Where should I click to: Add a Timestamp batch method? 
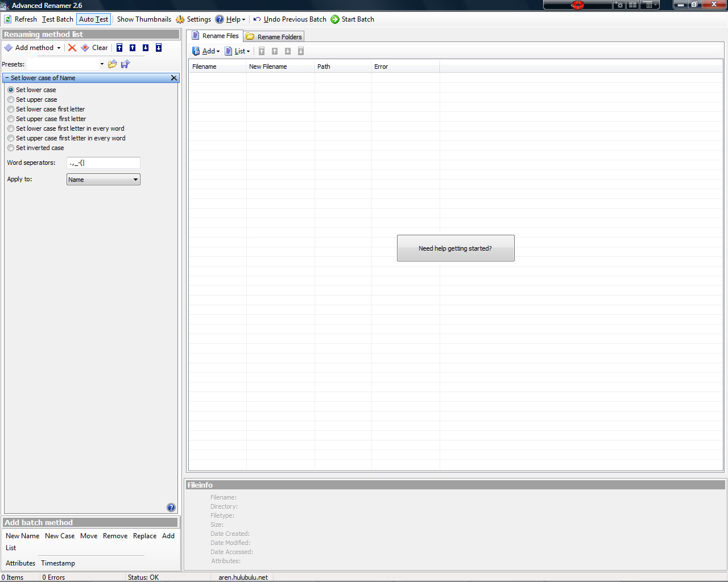click(58, 563)
